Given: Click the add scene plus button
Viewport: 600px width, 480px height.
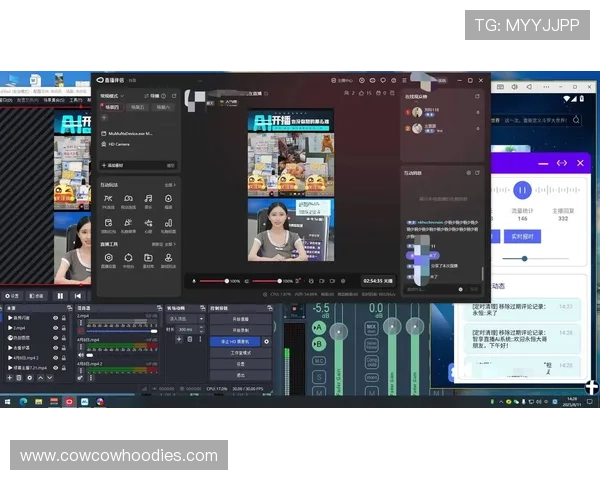Looking at the screenshot, I should pos(104,118).
